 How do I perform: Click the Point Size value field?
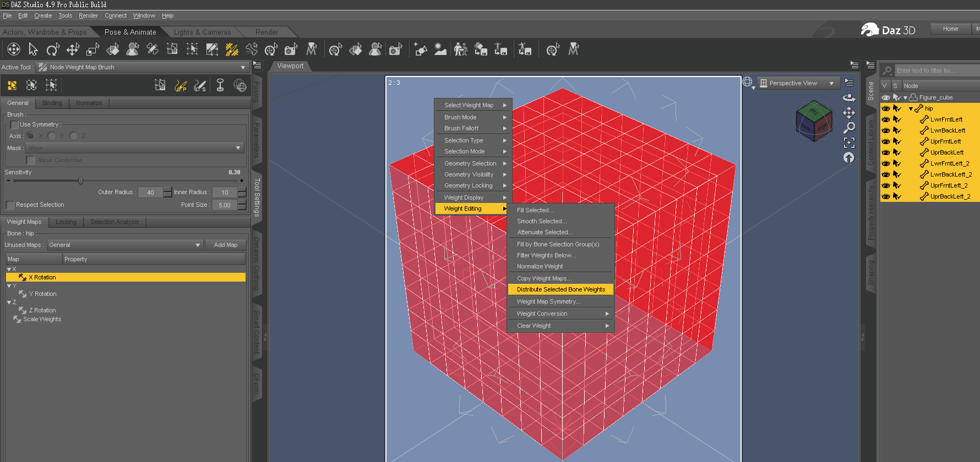(x=225, y=205)
